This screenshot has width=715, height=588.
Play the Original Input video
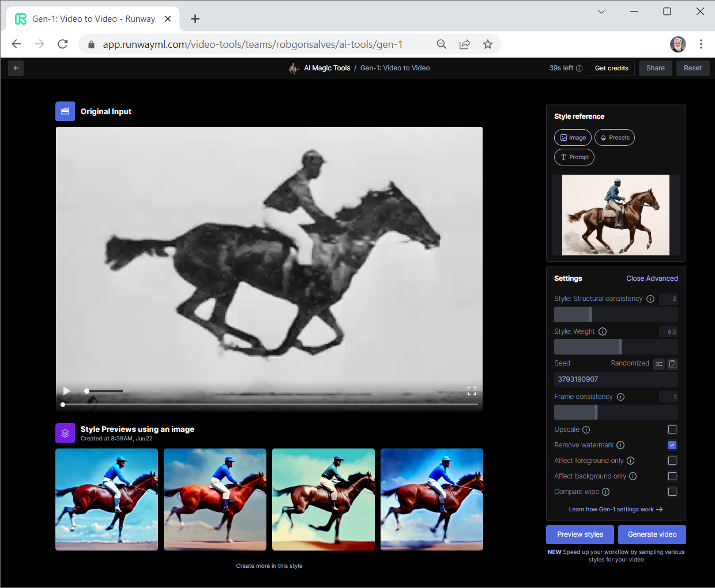67,391
